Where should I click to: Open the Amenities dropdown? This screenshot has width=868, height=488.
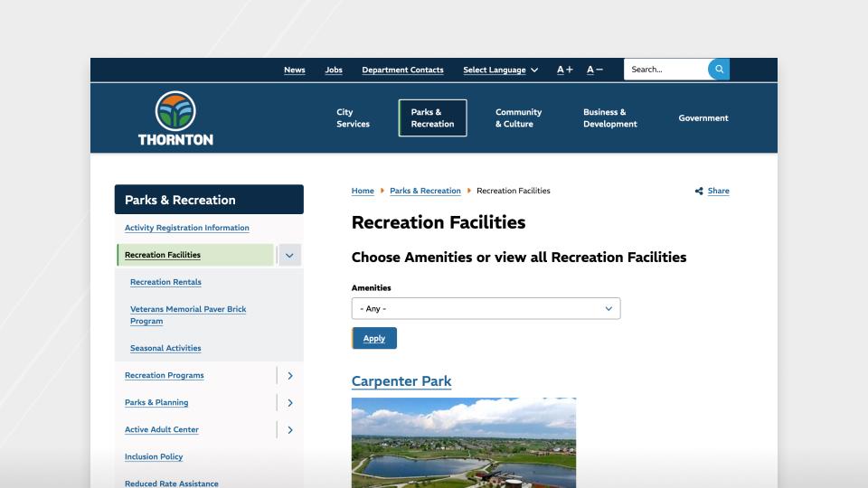(x=486, y=308)
